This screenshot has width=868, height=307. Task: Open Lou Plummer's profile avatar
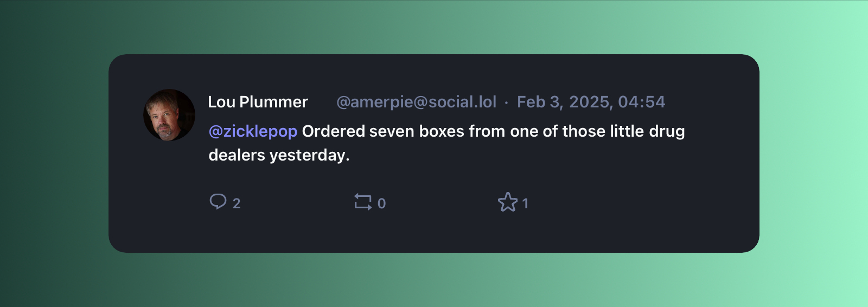coord(169,115)
